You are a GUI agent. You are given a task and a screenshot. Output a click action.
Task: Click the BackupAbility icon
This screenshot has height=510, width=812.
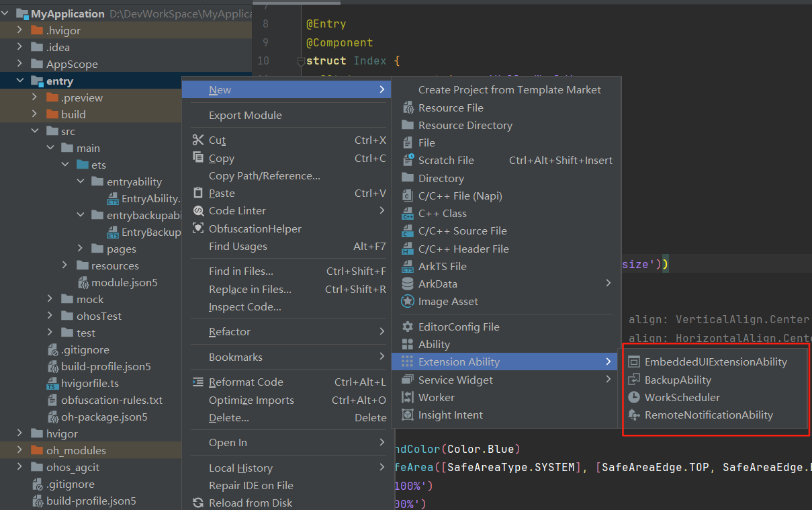(x=633, y=380)
